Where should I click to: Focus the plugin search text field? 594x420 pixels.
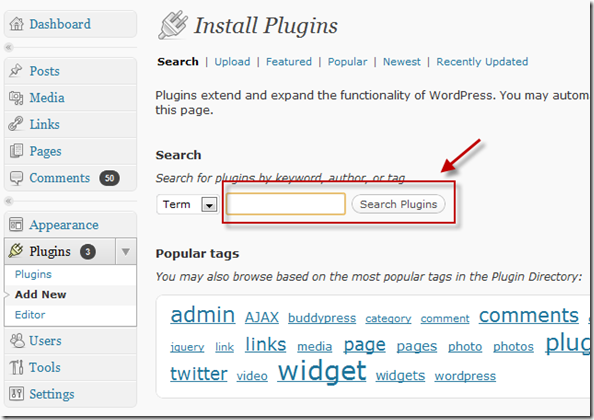tap(286, 204)
